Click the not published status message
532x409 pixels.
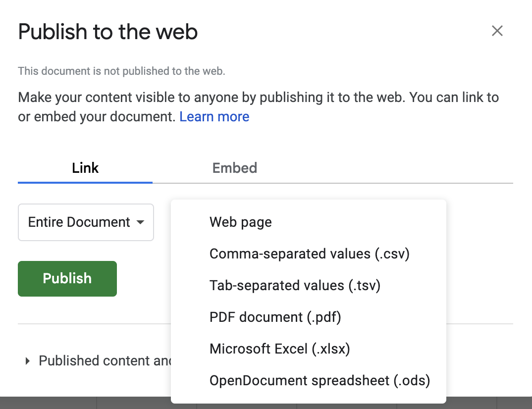(121, 71)
